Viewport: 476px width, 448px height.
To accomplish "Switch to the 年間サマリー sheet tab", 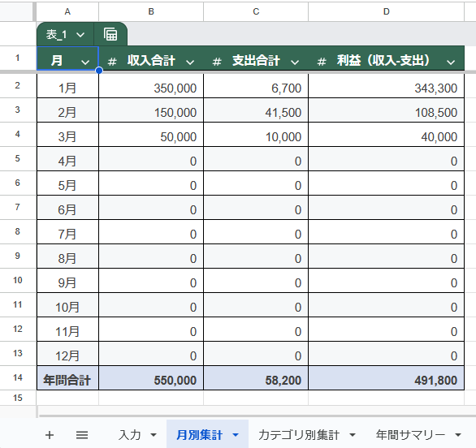I will [x=410, y=435].
